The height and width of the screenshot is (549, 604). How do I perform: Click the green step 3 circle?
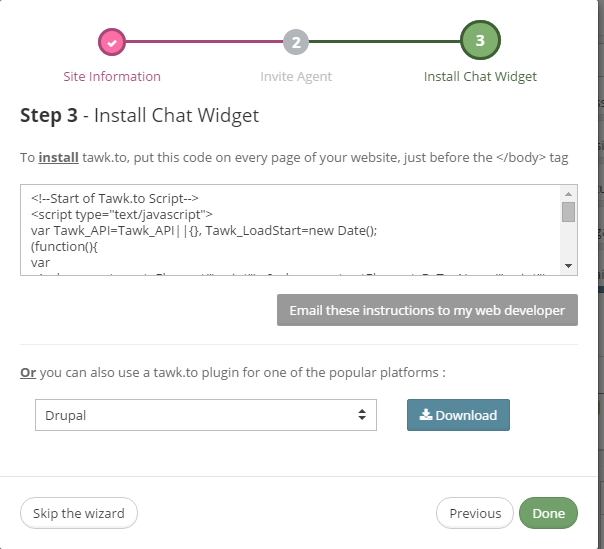coord(480,41)
